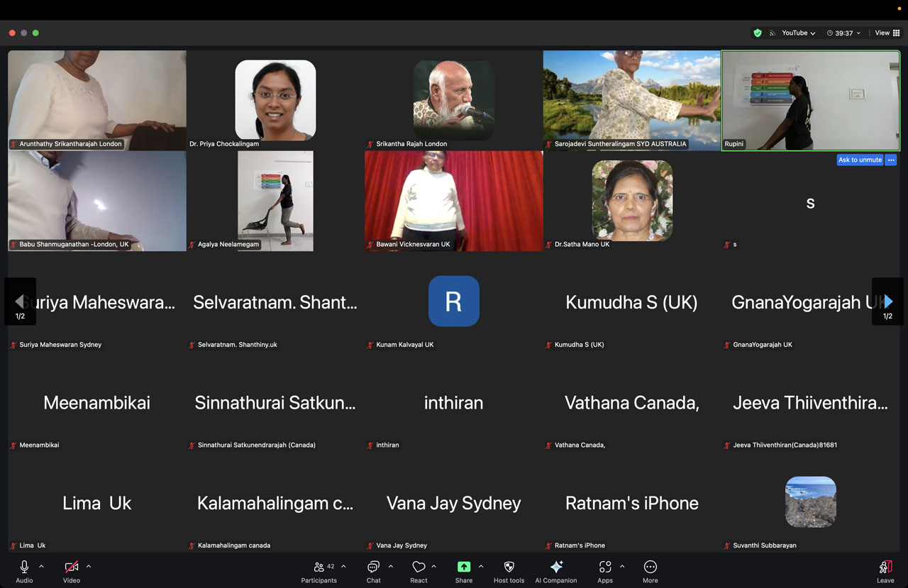908x588 pixels.
Task: Open the More options ellipsis
Action: tap(650, 572)
